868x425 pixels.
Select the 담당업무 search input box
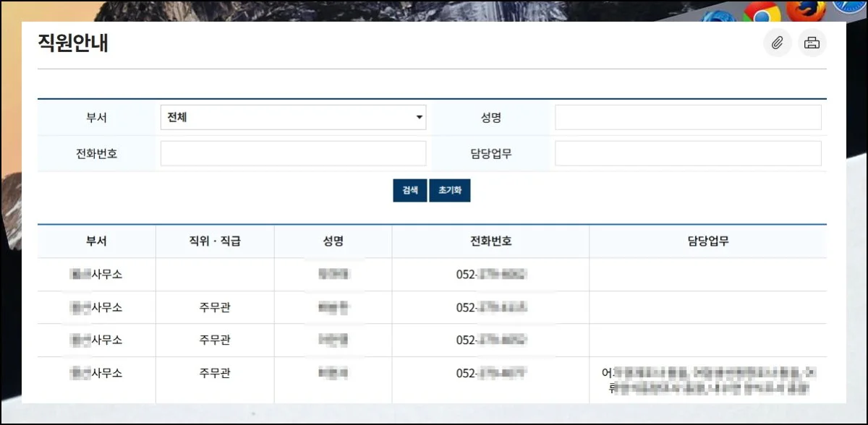click(688, 153)
